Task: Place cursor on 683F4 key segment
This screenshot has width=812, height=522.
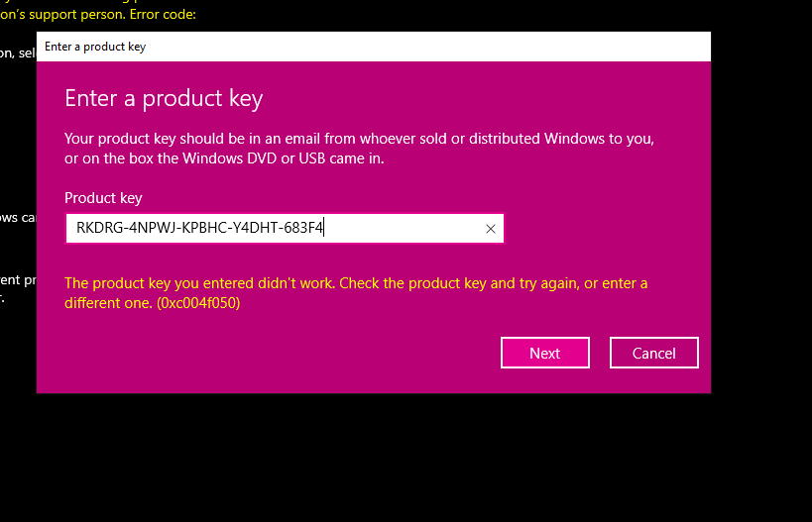Action: 303,229
